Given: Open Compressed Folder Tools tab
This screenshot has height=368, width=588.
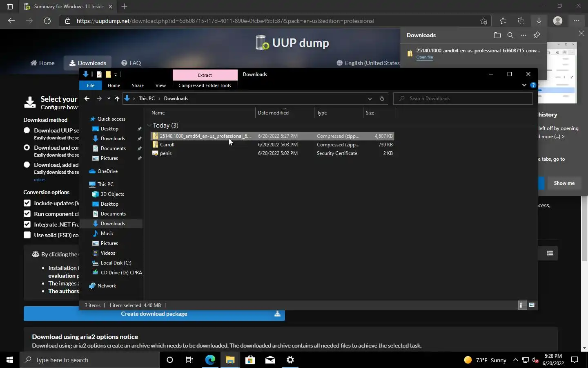Looking at the screenshot, I should click(205, 85).
